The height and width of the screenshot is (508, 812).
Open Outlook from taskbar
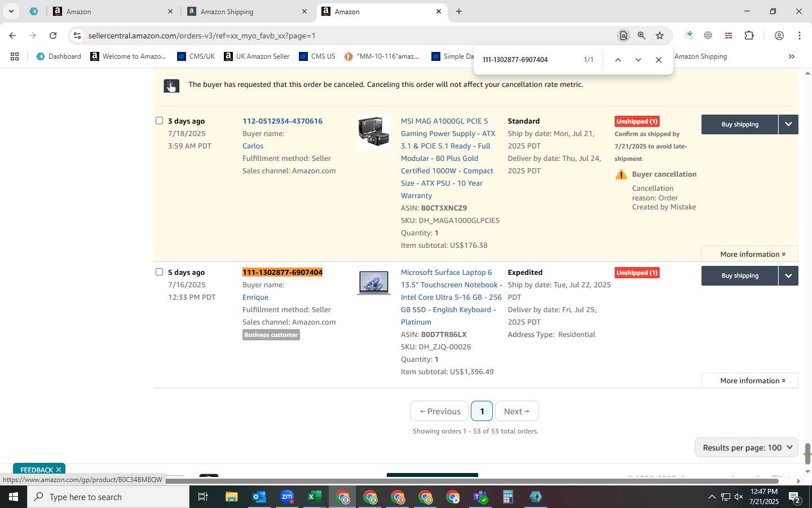click(x=259, y=497)
